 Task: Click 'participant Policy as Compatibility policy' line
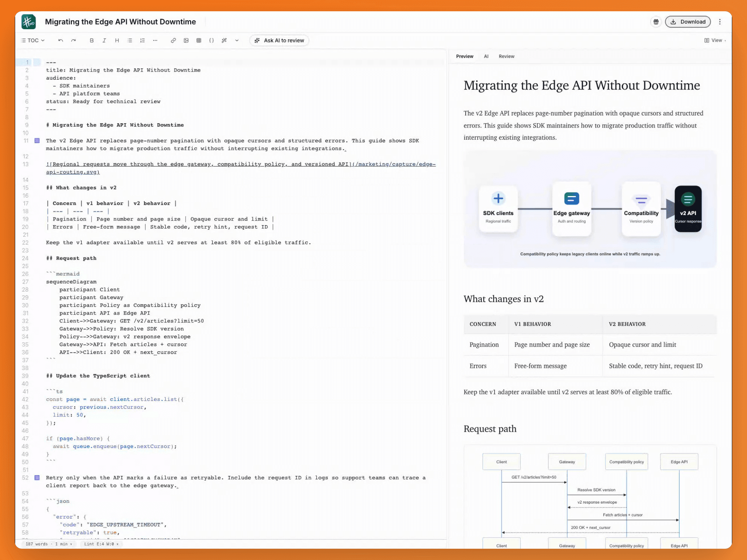(x=130, y=305)
